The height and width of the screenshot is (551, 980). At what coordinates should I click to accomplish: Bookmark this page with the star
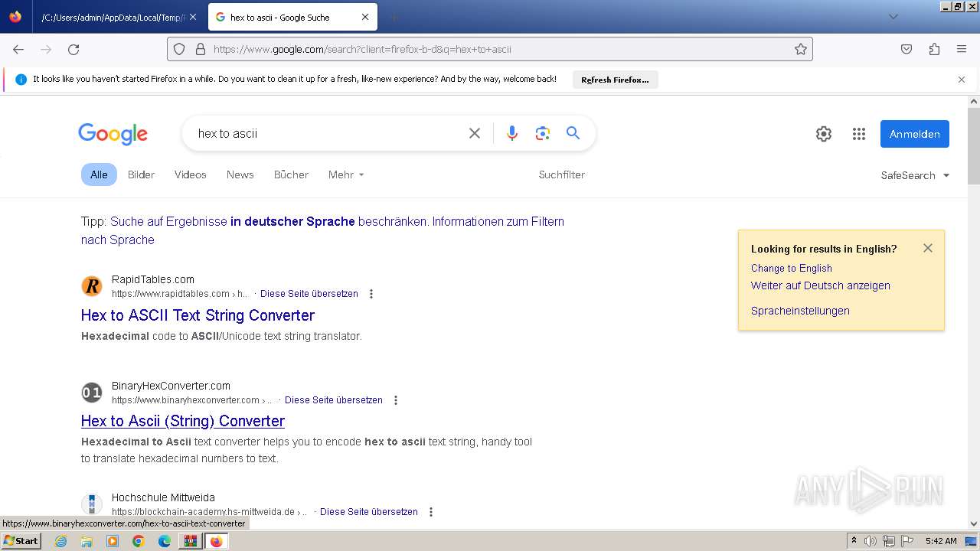(801, 49)
